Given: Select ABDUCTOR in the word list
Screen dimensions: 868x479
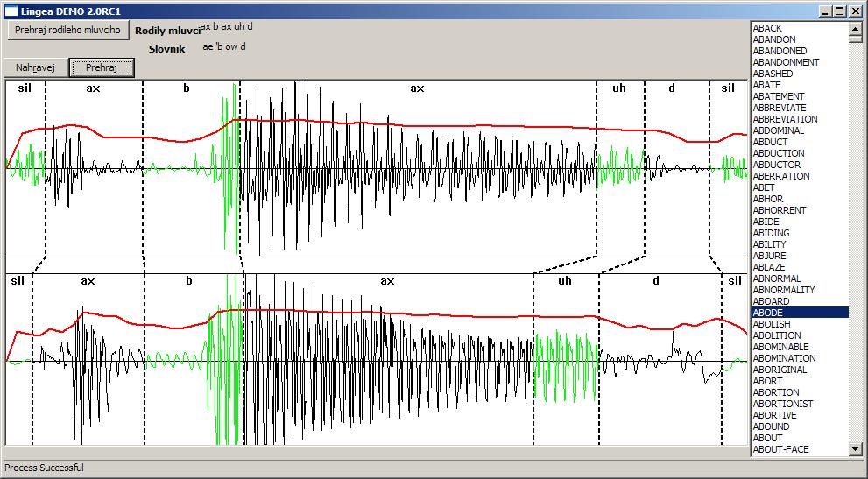Looking at the screenshot, I should pos(800,165).
